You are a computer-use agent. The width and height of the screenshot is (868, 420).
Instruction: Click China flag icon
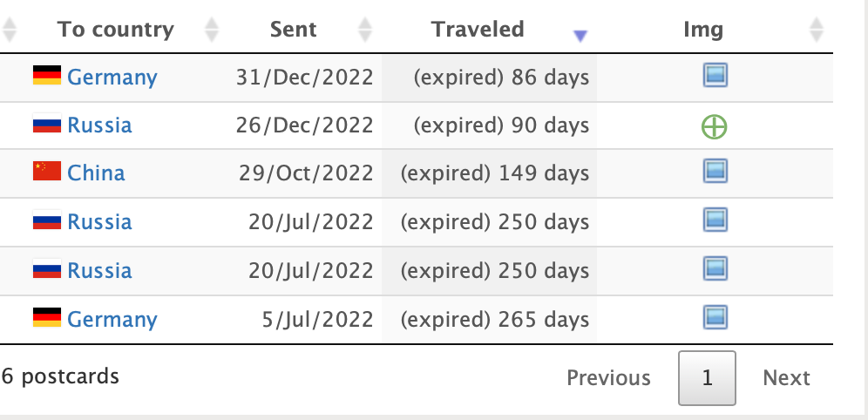coord(47,172)
